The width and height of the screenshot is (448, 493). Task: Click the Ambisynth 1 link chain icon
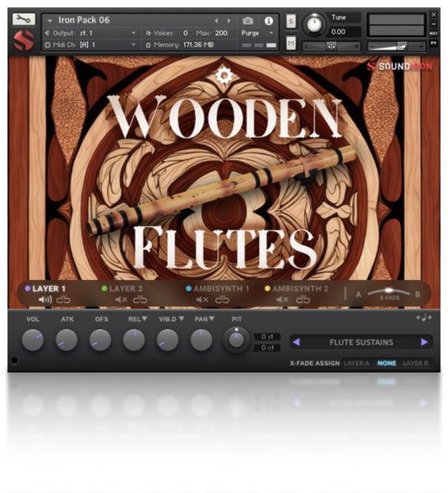(x=222, y=300)
